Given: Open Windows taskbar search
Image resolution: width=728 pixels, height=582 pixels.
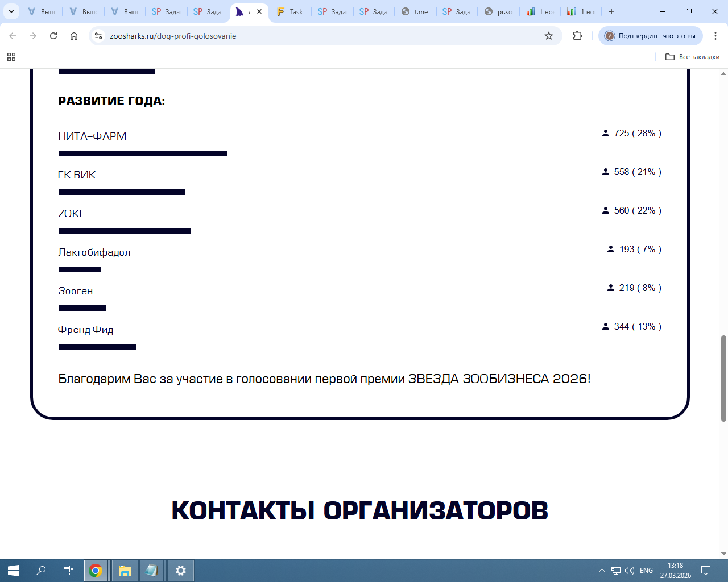Looking at the screenshot, I should (x=41, y=571).
